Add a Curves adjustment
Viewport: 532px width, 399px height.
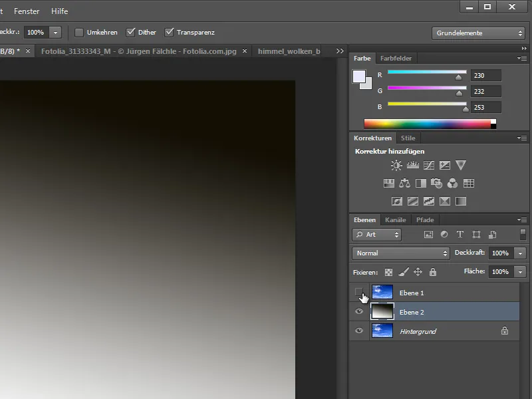pyautogui.click(x=428, y=165)
